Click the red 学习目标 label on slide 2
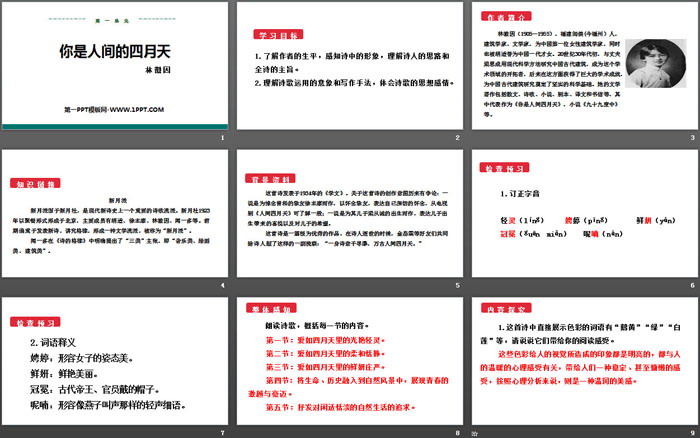 278,34
